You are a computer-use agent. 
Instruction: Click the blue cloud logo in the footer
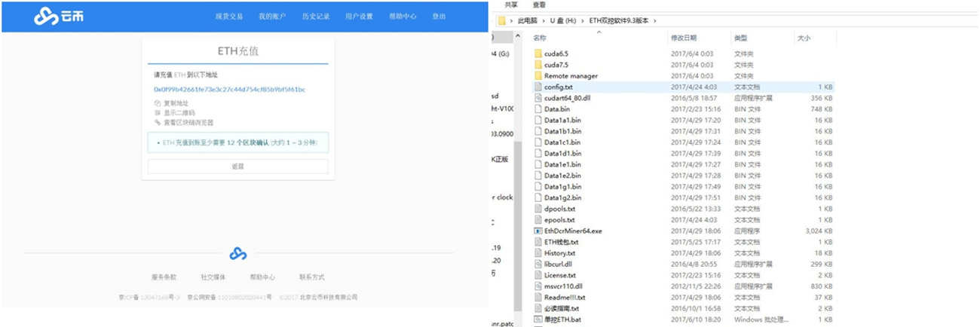pos(238,253)
